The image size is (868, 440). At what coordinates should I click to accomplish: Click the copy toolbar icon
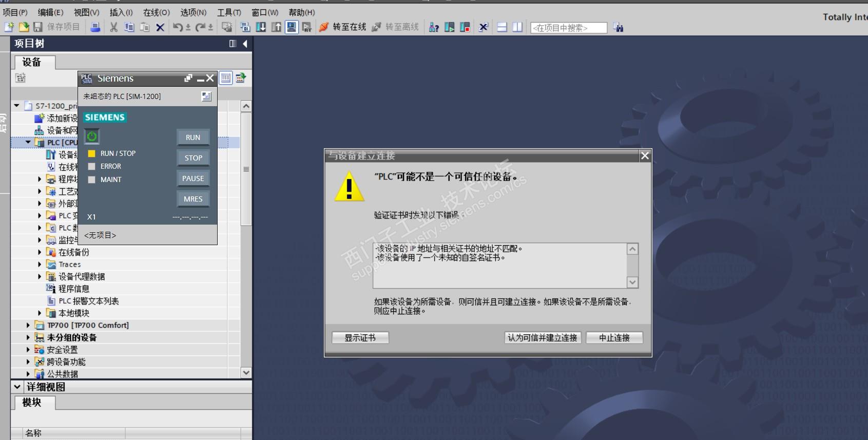coord(129,27)
